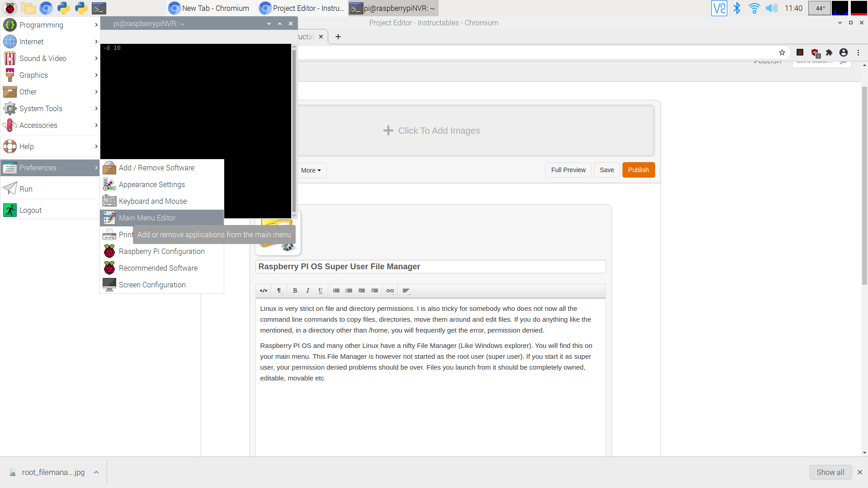Open the volume control tray icon
This screenshot has height=488, width=868.
click(x=771, y=8)
